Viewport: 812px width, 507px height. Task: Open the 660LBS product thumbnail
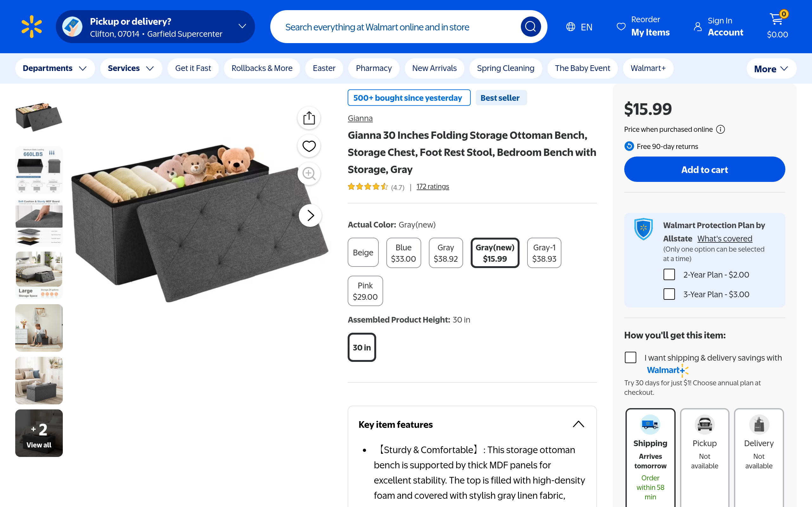(39, 170)
